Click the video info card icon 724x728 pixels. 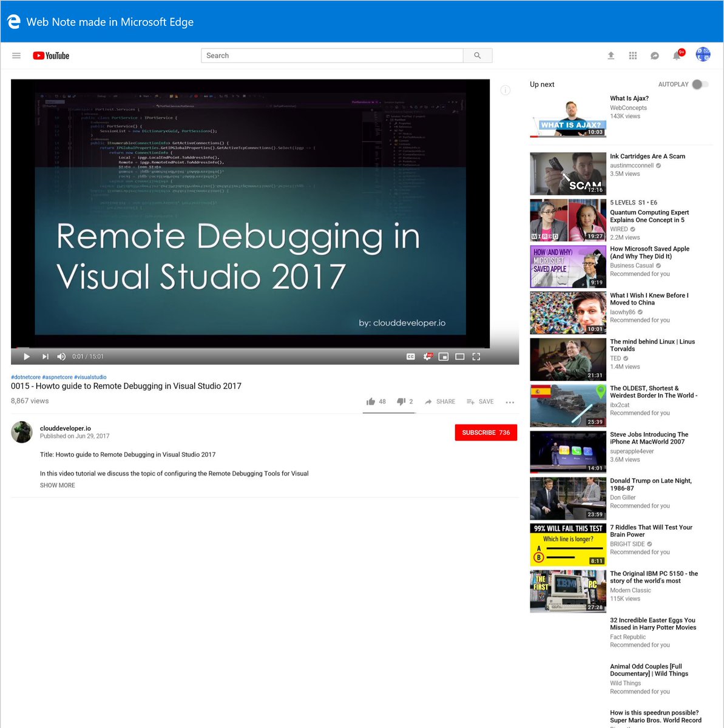(x=506, y=90)
